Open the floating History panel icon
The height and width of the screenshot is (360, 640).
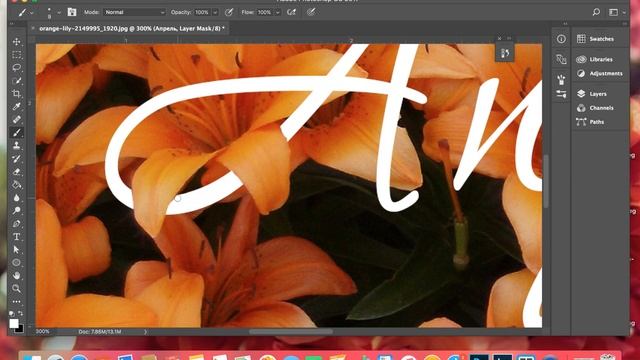pyautogui.click(x=505, y=53)
